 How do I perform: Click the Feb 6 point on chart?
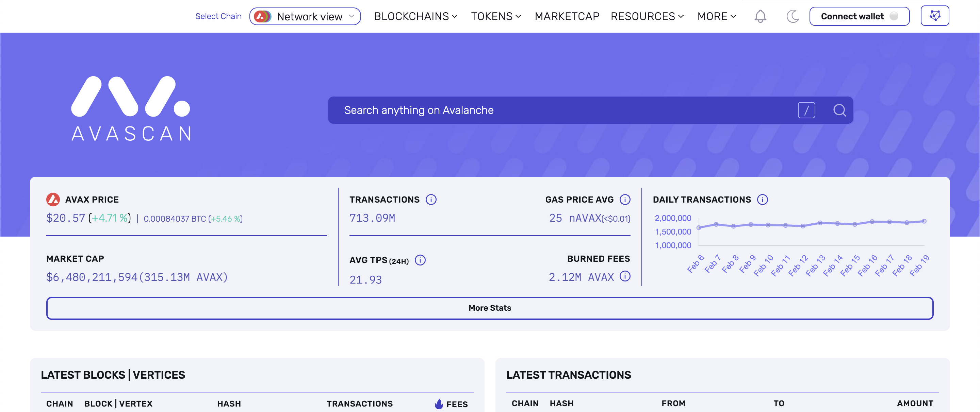[x=699, y=228]
